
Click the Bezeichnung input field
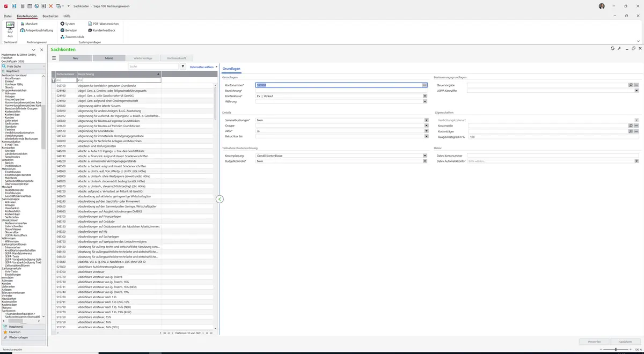342,91
